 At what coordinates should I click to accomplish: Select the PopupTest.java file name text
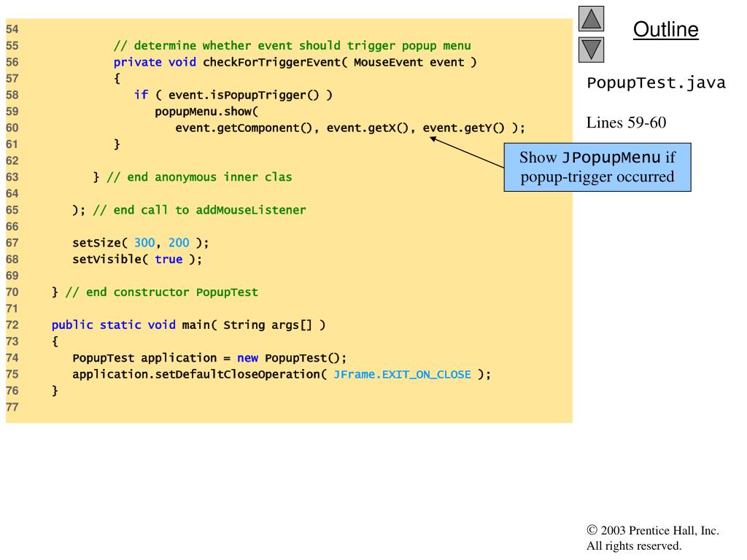pyautogui.click(x=656, y=83)
